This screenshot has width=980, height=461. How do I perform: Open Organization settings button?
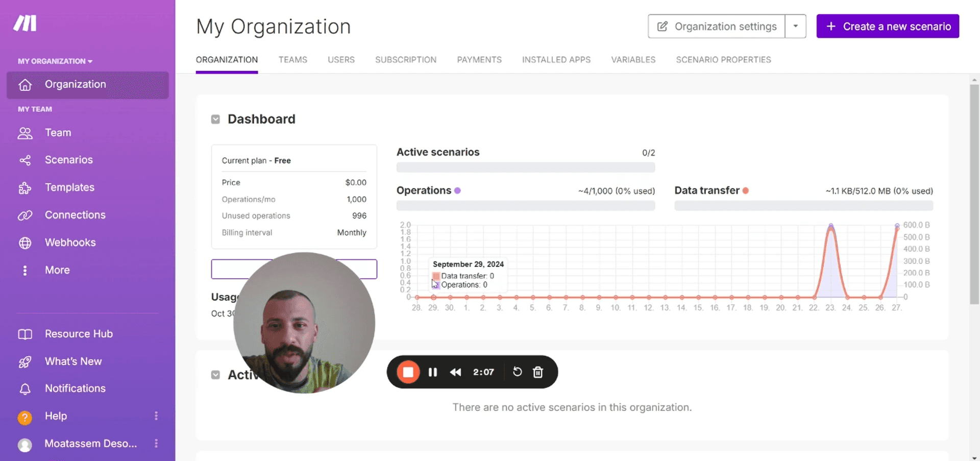click(x=717, y=27)
